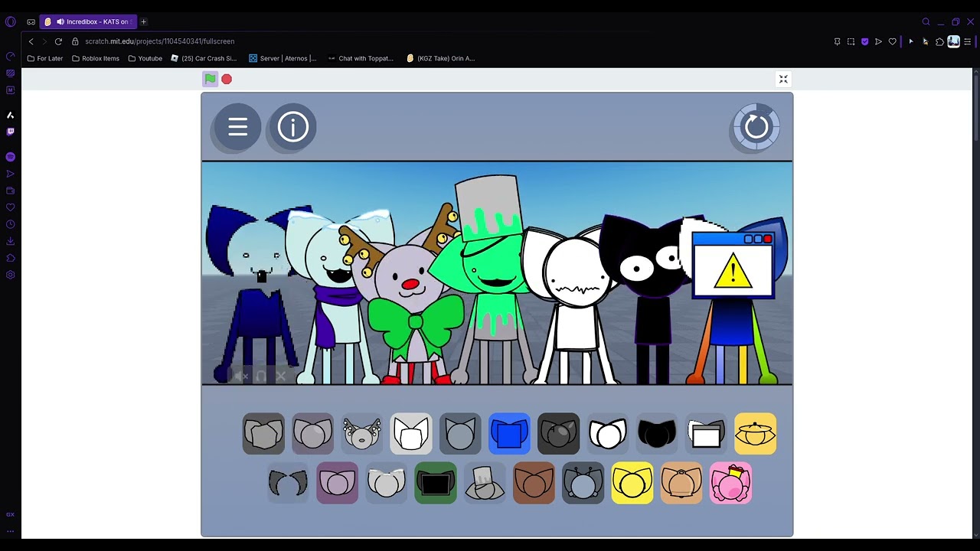Select the dark curved ears icon
980x551 pixels.
click(x=288, y=483)
